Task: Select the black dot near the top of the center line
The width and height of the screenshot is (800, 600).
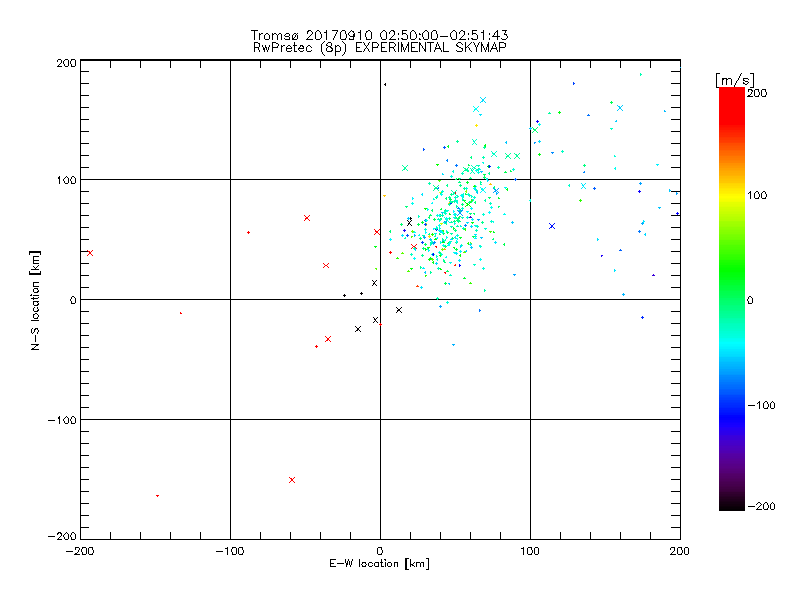Action: (x=385, y=85)
